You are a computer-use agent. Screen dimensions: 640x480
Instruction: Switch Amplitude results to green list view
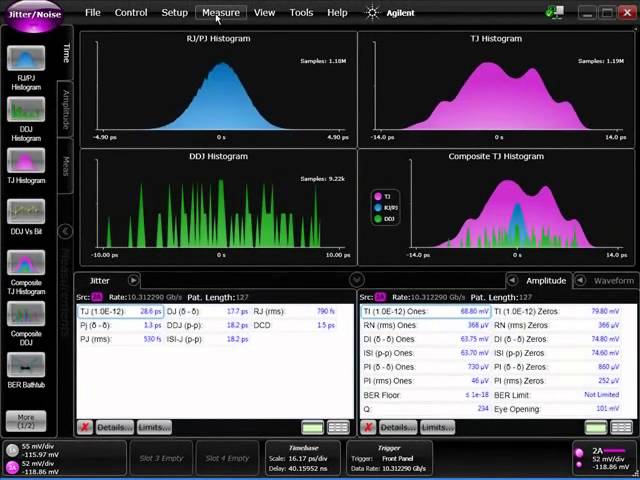596,427
